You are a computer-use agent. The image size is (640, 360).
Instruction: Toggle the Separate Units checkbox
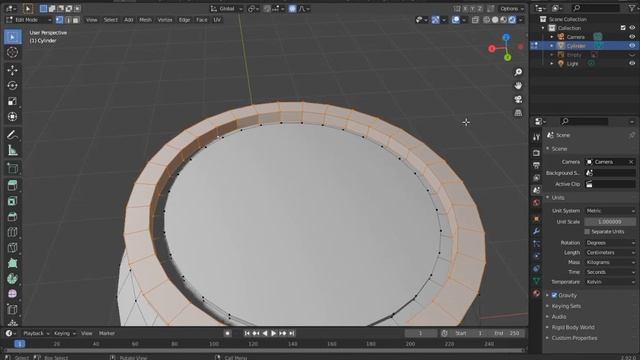(x=587, y=232)
